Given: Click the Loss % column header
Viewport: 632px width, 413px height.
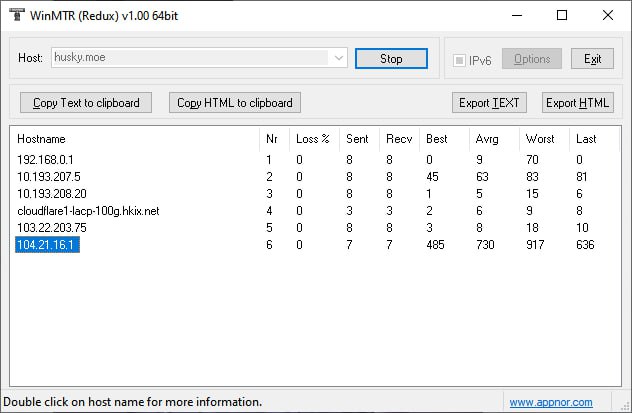Looking at the screenshot, I should [x=313, y=139].
